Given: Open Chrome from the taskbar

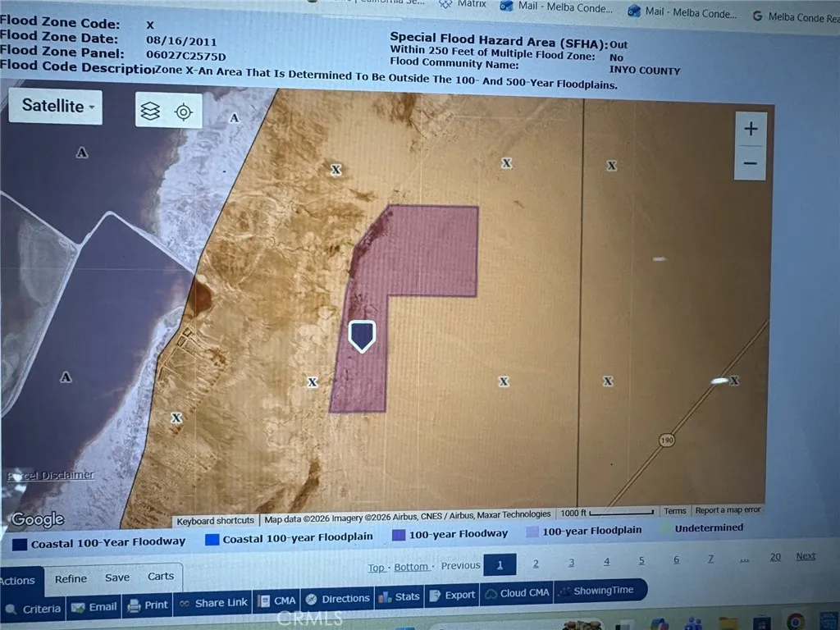Looking at the screenshot, I should [x=795, y=622].
